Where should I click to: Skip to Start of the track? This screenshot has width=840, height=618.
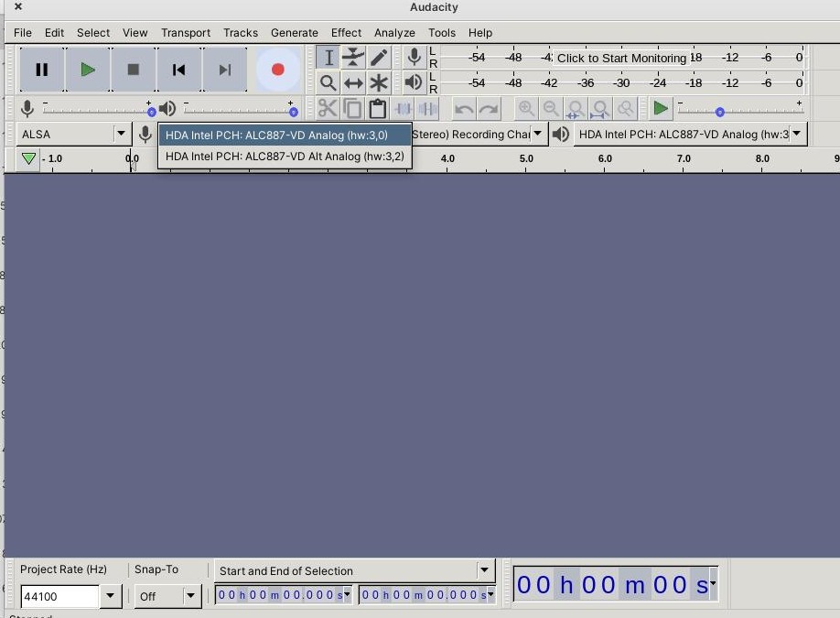179,70
